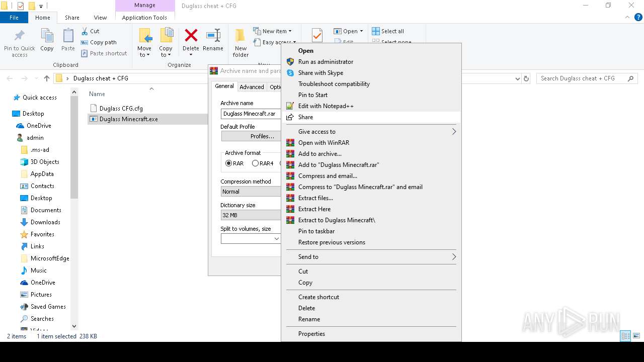
Task: Switch to the Share ribbon tab
Action: (x=72, y=18)
